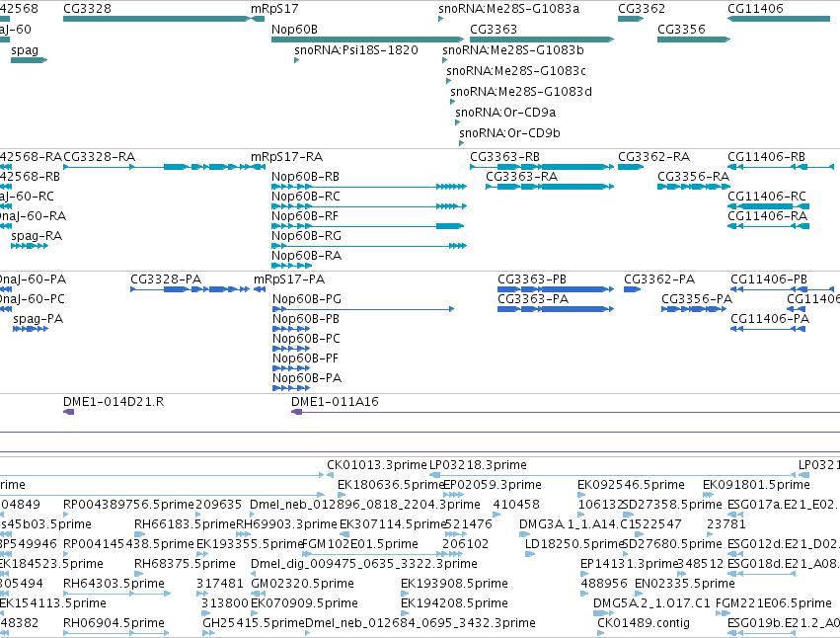
Task: Select the CG11406-PB protein label
Action: point(769,279)
